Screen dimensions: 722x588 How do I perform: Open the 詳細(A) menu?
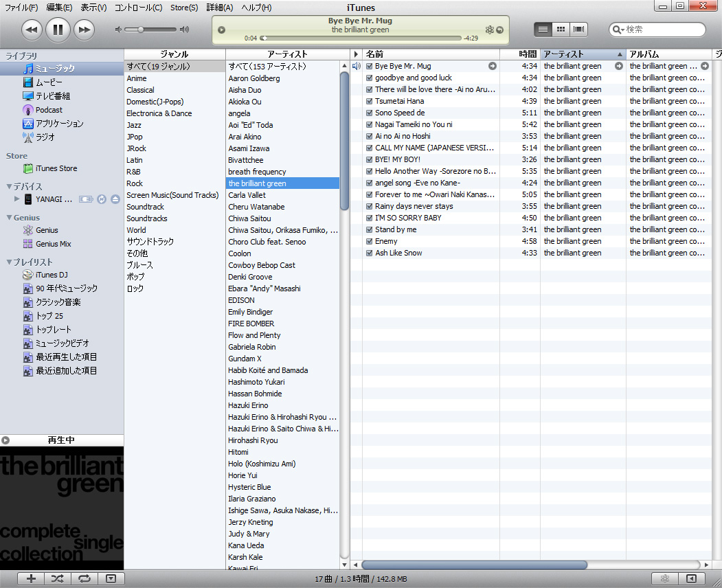click(220, 8)
